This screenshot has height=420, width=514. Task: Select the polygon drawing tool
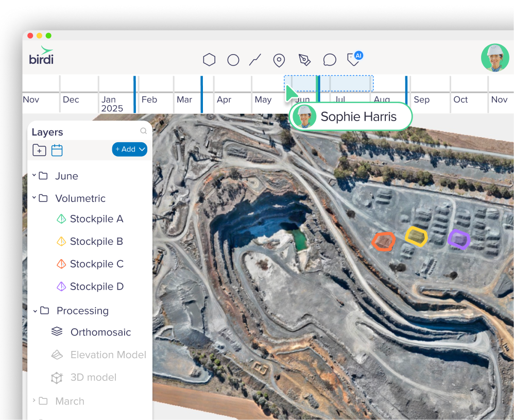(x=209, y=60)
